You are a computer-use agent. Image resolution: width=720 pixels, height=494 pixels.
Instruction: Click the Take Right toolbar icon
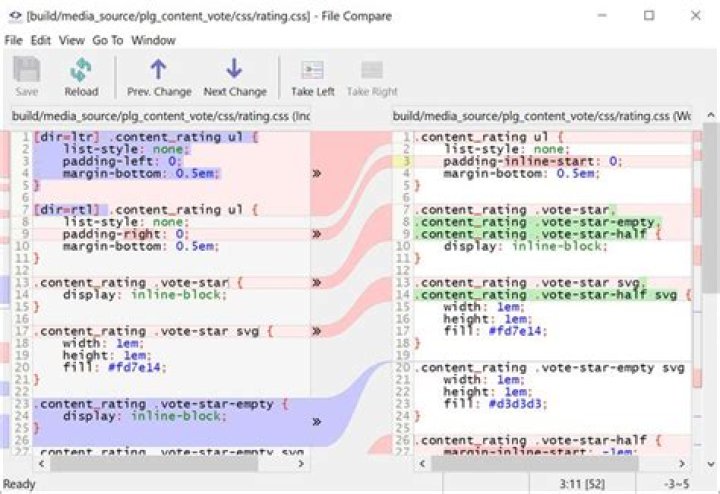click(x=372, y=77)
